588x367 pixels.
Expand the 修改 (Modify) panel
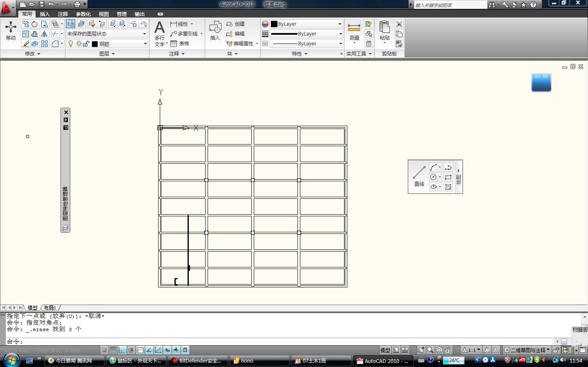[33, 53]
